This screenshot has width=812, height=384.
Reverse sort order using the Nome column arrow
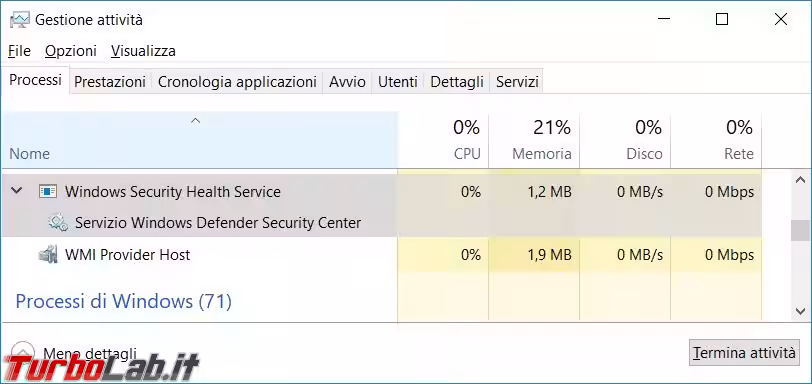195,121
